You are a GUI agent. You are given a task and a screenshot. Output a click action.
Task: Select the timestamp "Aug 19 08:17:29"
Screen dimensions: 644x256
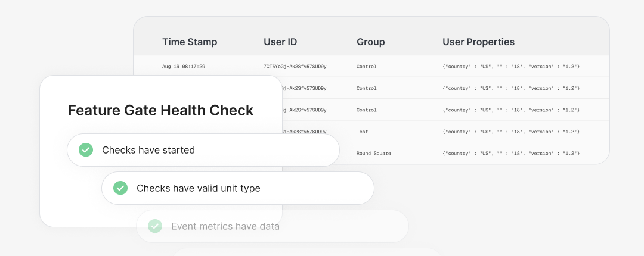(184, 67)
